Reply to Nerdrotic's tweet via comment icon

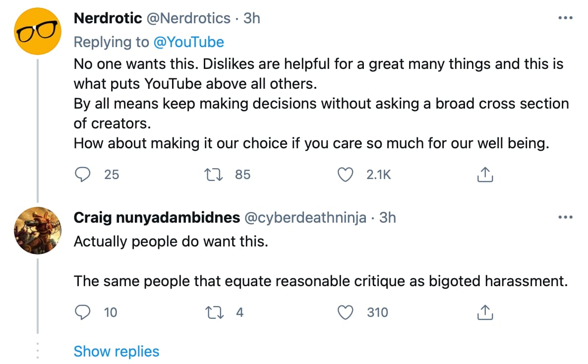click(82, 175)
